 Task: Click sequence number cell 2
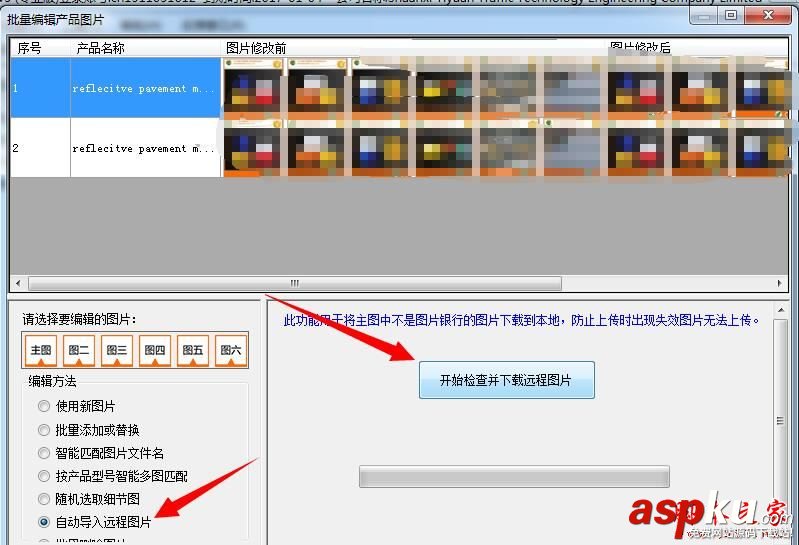40,148
